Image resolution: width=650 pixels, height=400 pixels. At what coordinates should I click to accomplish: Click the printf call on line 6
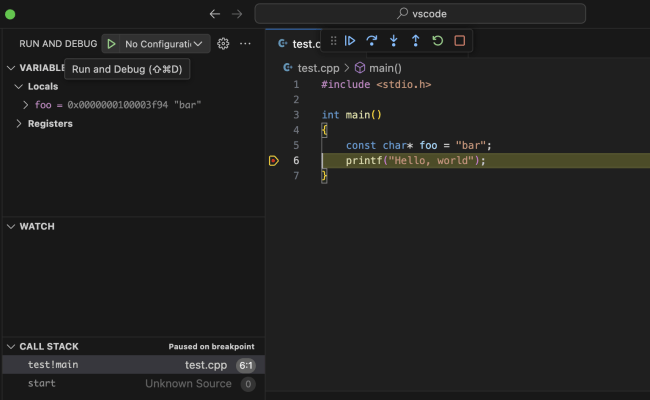(x=415, y=160)
